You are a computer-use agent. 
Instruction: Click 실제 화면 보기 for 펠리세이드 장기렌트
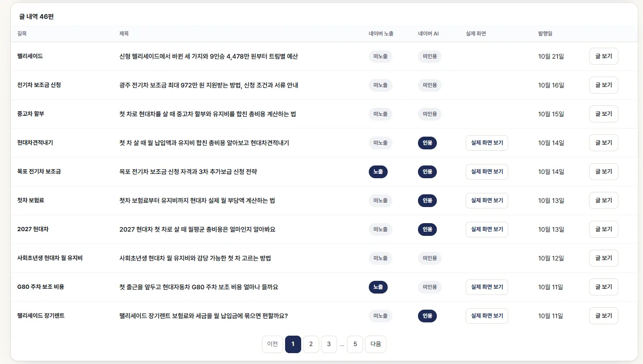coord(487,316)
